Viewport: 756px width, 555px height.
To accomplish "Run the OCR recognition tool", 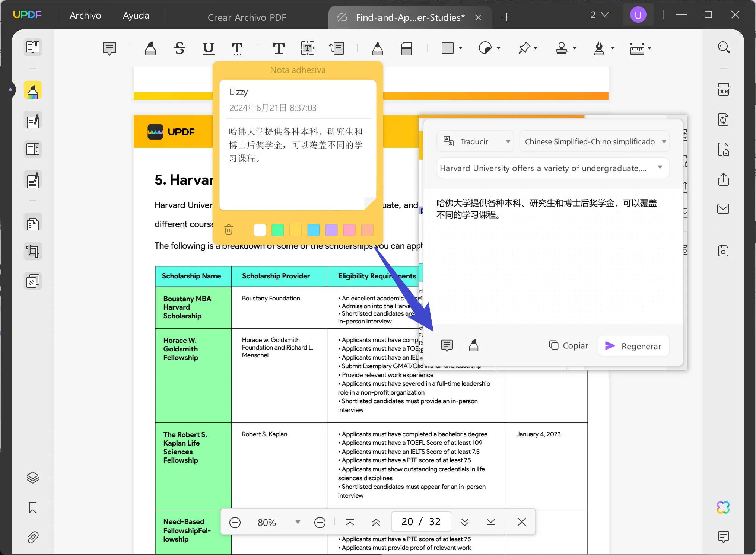I will (724, 90).
